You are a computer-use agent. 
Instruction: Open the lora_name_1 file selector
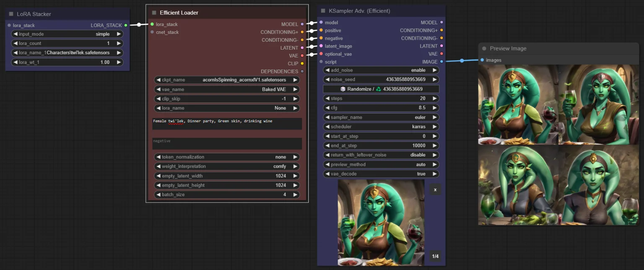point(67,53)
